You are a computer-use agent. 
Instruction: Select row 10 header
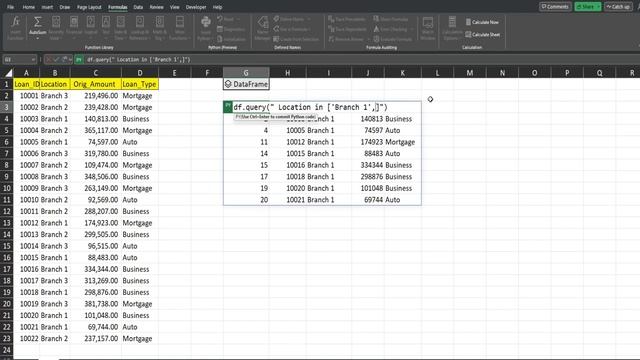pos(7,189)
